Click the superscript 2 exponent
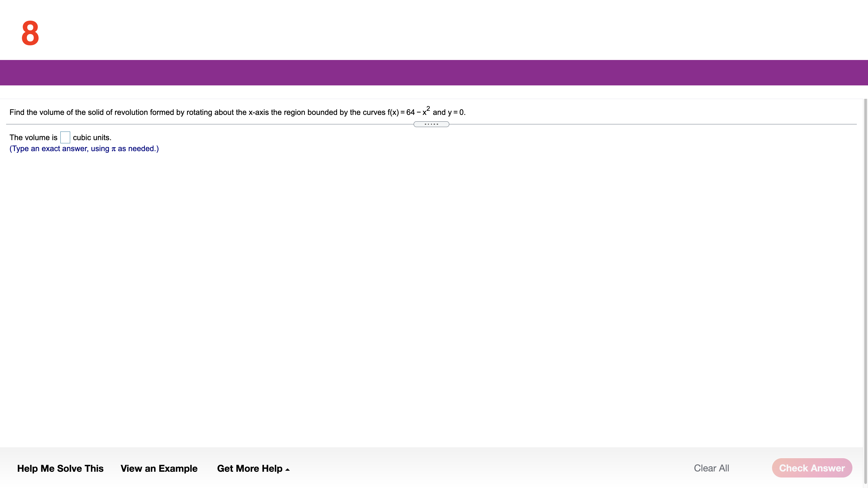This screenshot has width=868, height=488. pos(428,108)
